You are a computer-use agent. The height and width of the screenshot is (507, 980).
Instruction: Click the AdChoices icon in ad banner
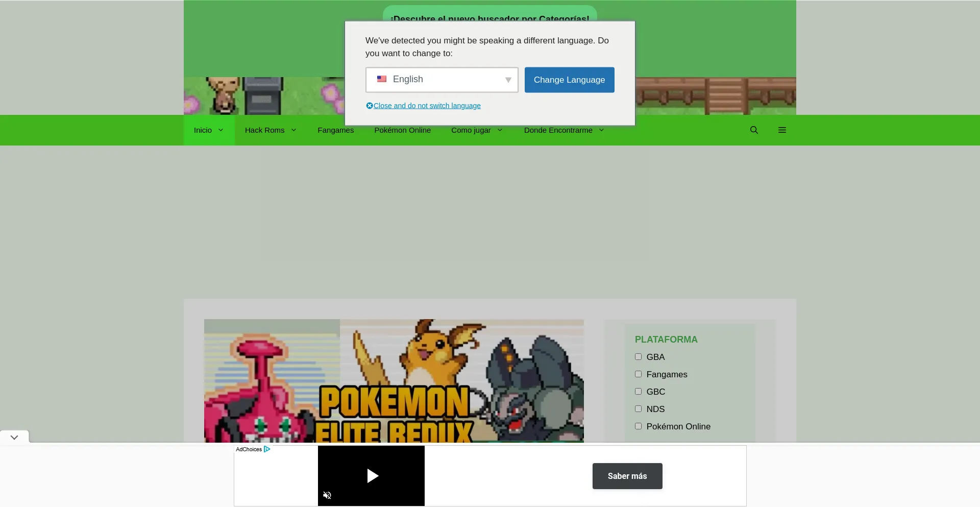[267, 449]
